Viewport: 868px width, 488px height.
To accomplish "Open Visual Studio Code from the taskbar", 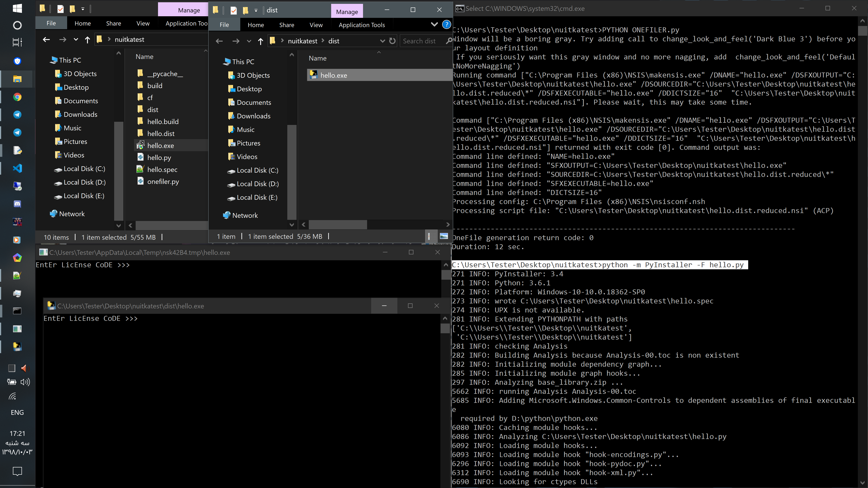I will 17,168.
